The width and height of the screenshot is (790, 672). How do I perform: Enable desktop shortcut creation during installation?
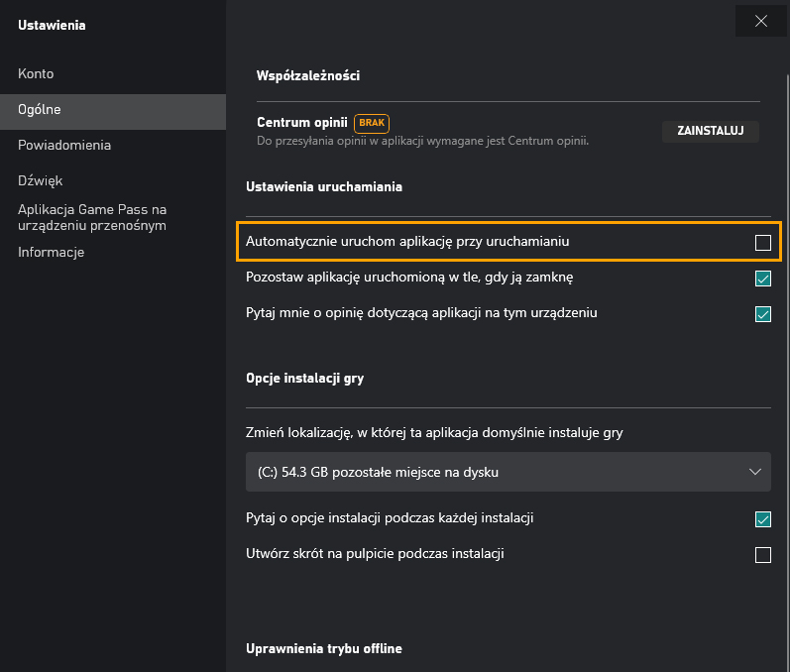(x=763, y=555)
